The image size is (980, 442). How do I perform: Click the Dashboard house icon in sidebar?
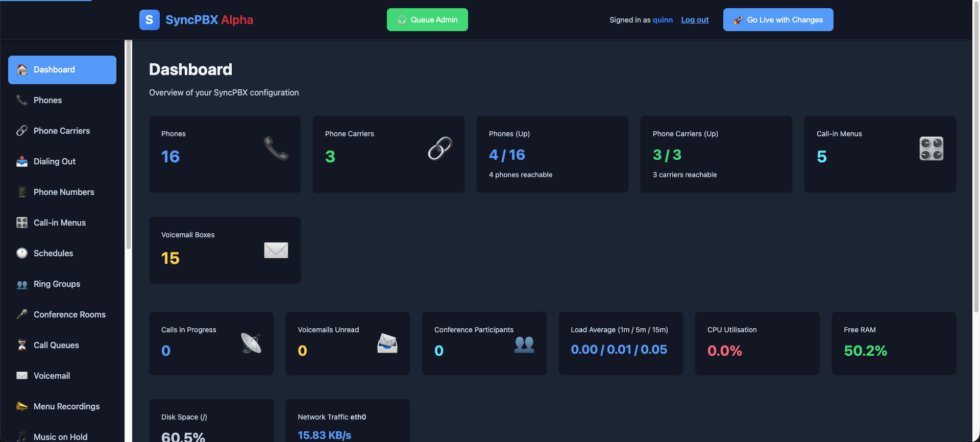click(x=22, y=69)
